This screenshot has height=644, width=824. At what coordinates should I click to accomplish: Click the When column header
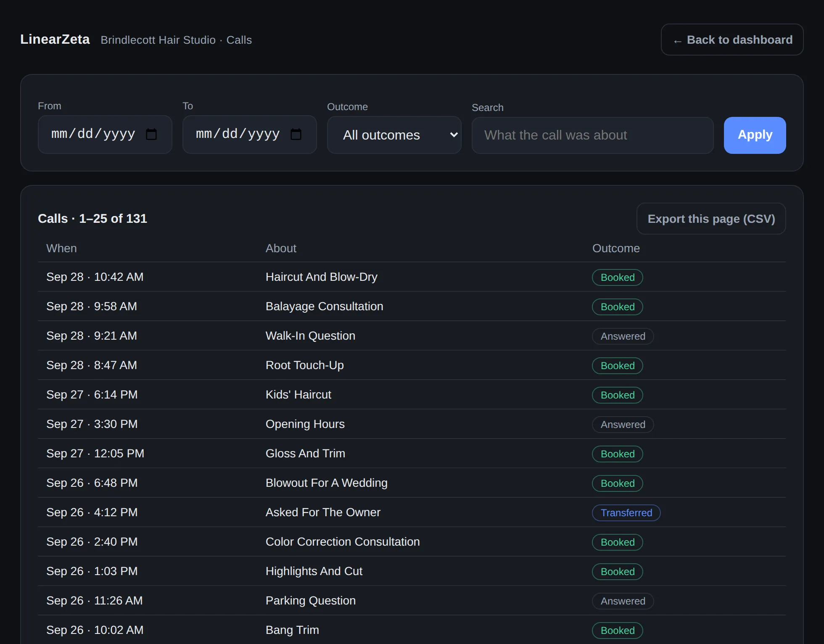click(x=61, y=248)
